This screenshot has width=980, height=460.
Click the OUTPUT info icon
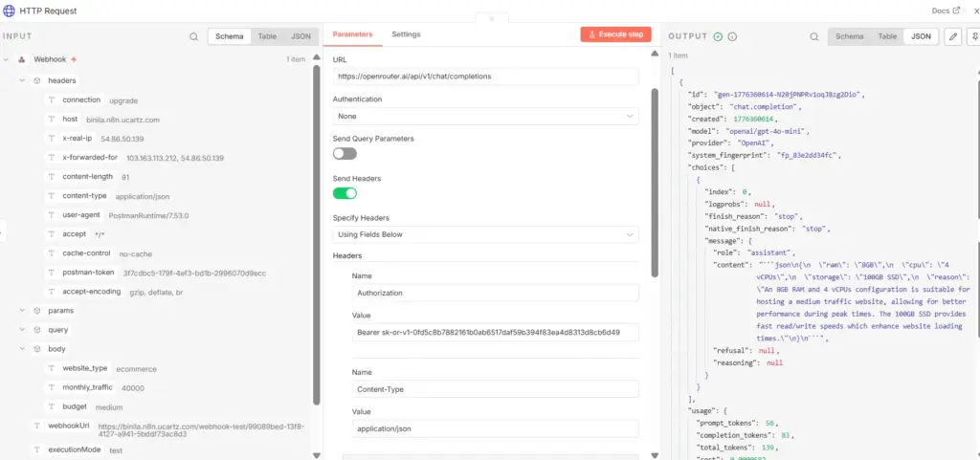coord(732,37)
